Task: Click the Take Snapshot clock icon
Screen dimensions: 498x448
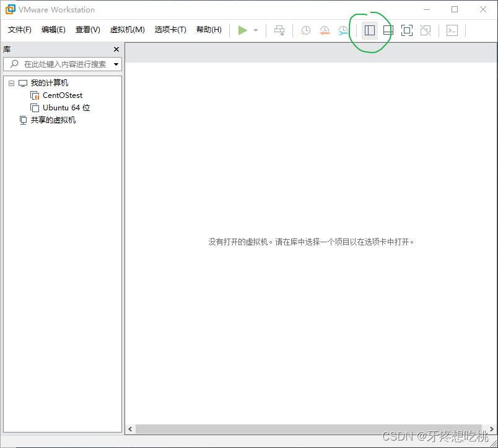Action: [305, 30]
